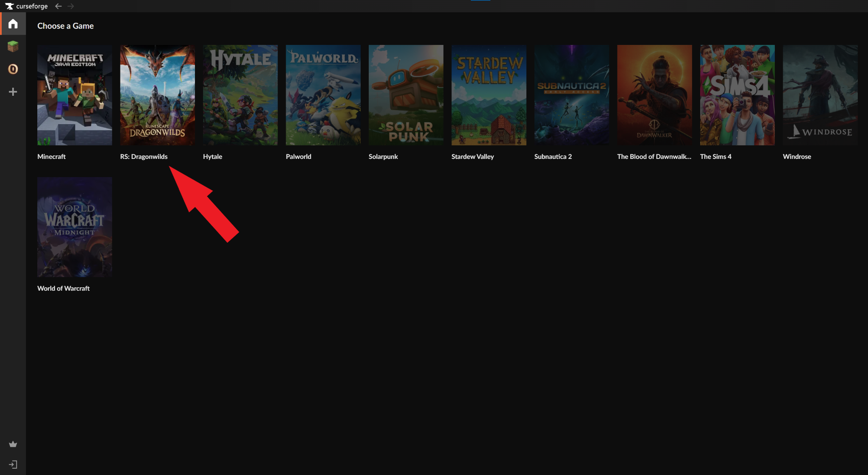
Task: Click the Stardew Valley title label
Action: (473, 156)
